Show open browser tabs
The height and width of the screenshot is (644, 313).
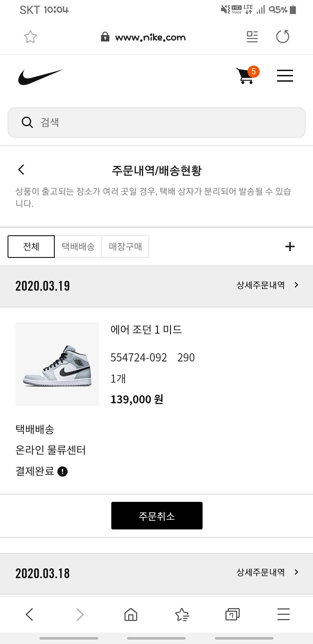[232, 614]
